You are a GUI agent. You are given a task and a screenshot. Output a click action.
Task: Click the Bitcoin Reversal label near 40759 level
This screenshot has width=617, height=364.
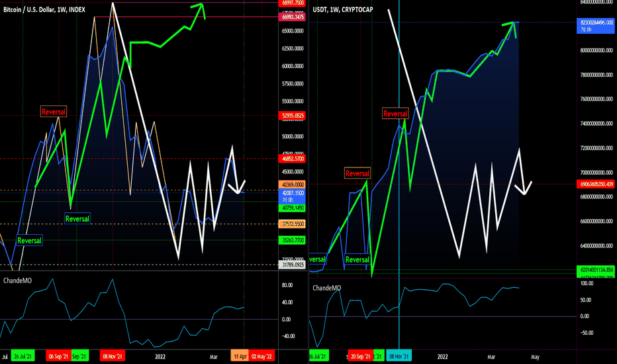pos(77,219)
